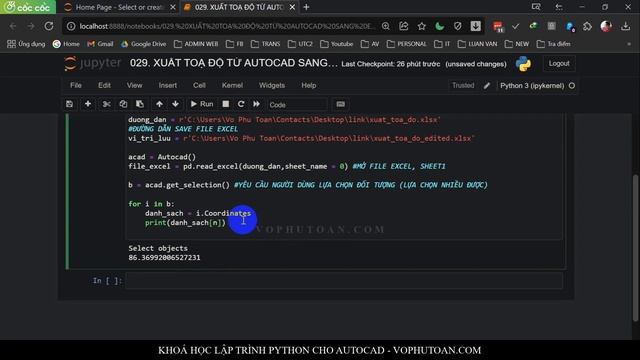640x360 pixels.
Task: Click the share icon in address bar
Action: (x=404, y=26)
